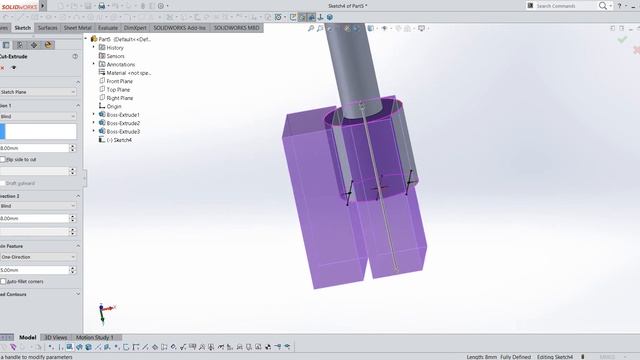This screenshot has height=360, width=640.
Task: Expand the Boss-Extrude1 tree node arrow
Action: point(93,115)
